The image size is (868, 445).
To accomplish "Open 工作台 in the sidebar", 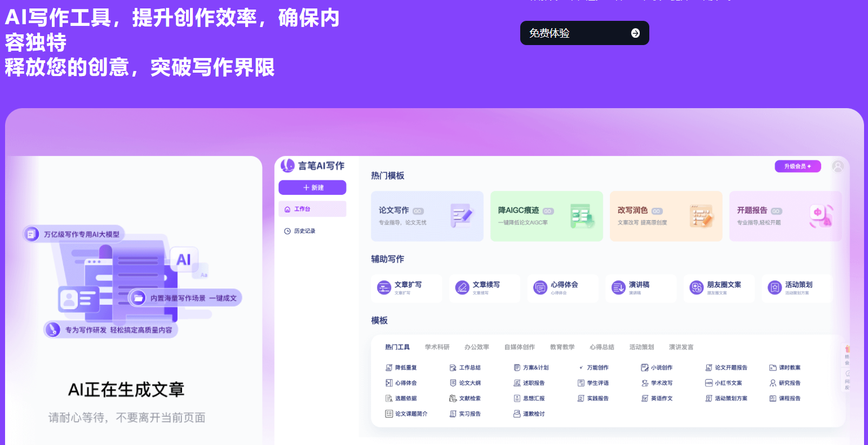I will pos(312,209).
